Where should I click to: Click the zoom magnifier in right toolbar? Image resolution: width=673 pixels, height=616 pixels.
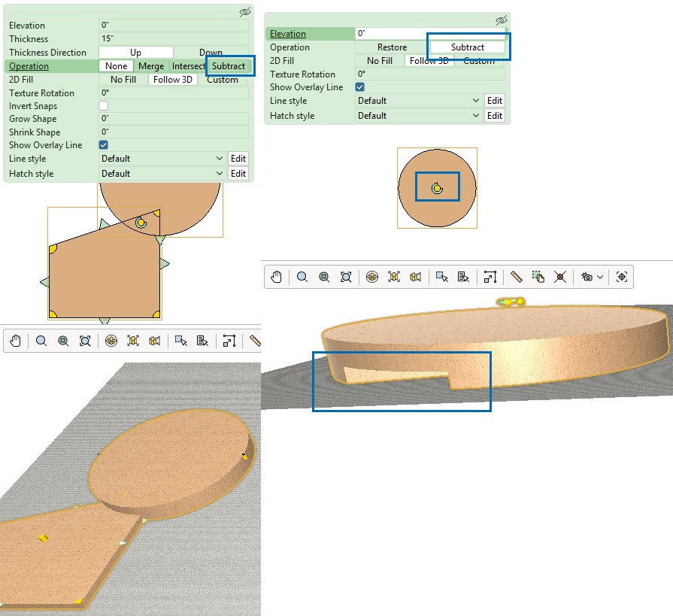[302, 277]
